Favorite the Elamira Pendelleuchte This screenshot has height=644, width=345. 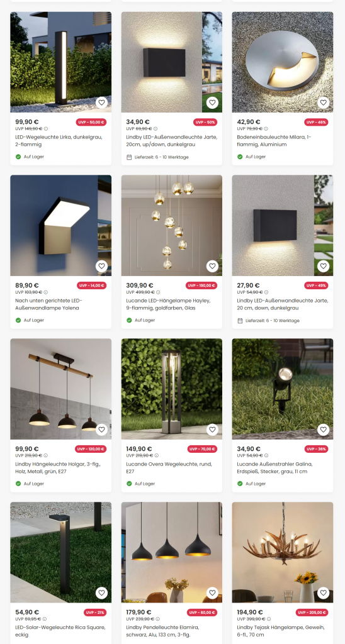(x=212, y=593)
